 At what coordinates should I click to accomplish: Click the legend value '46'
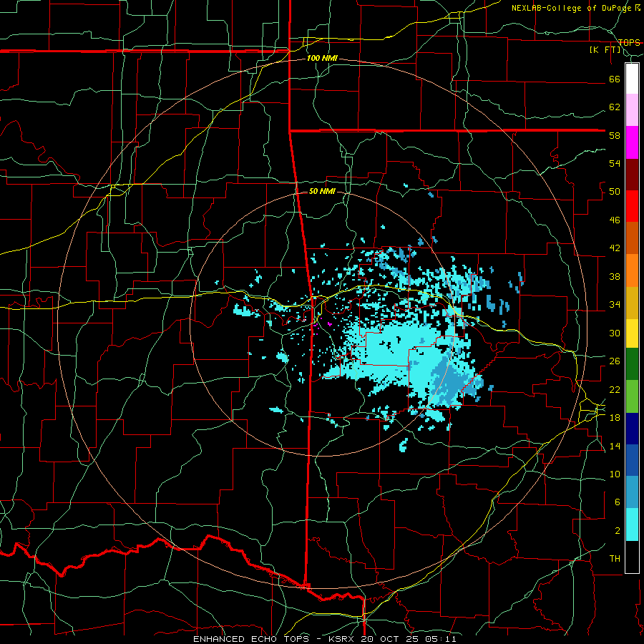tap(615, 220)
